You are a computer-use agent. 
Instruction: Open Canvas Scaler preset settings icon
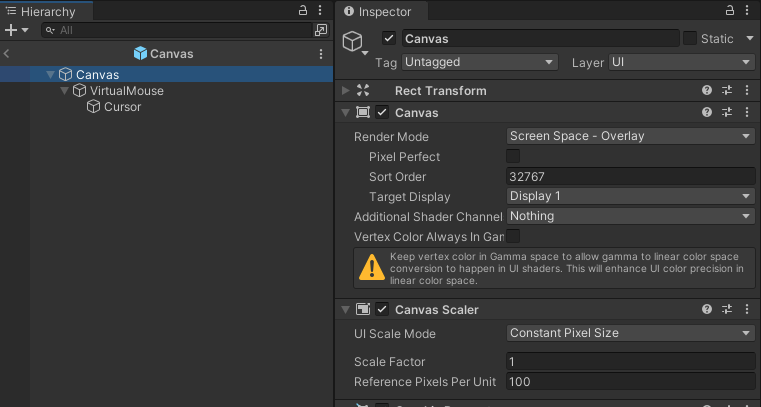point(727,309)
